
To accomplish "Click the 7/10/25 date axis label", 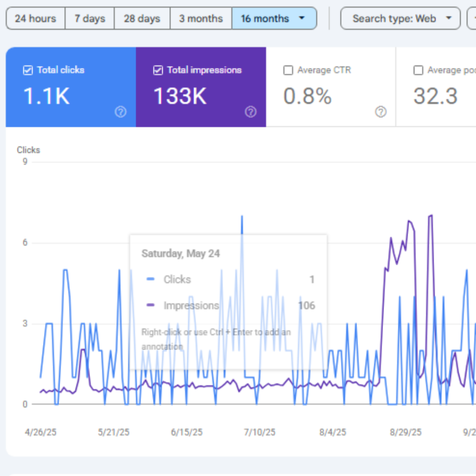I will [259, 432].
